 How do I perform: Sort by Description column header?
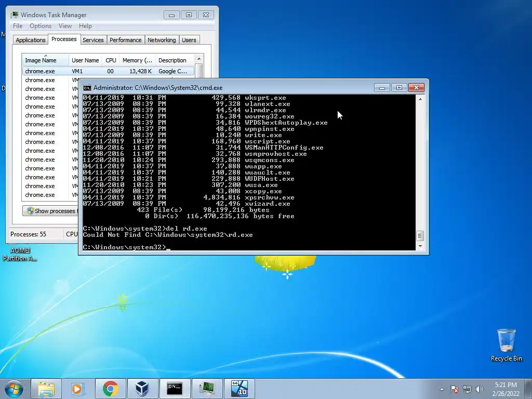[x=175, y=60]
